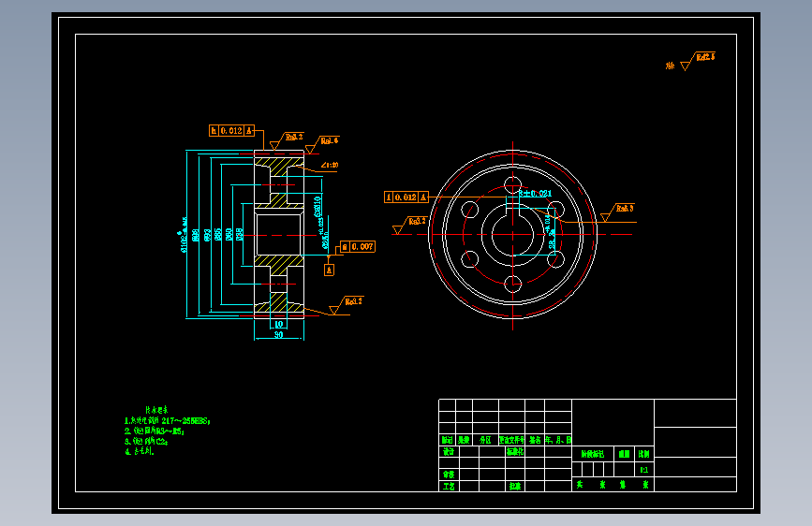The height and width of the screenshot is (526, 812).
Task: Select the Ra roughness symbol in top-right corner
Action: [697, 61]
